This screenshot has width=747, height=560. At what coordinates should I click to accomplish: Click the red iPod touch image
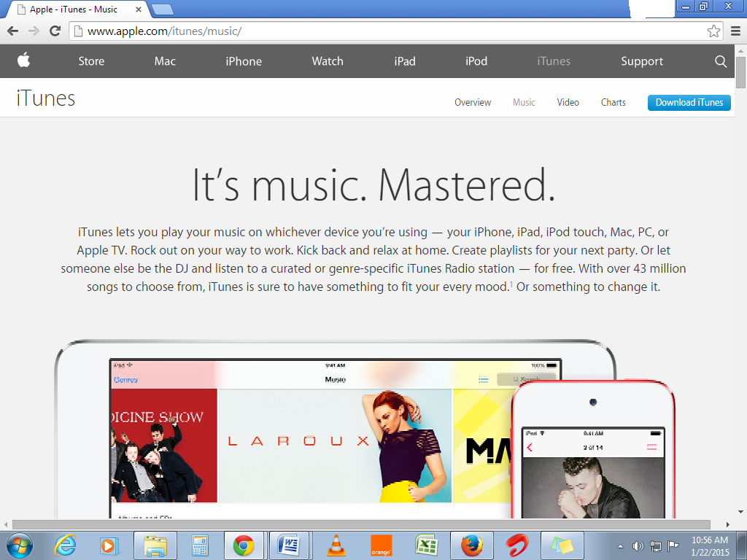(x=593, y=448)
